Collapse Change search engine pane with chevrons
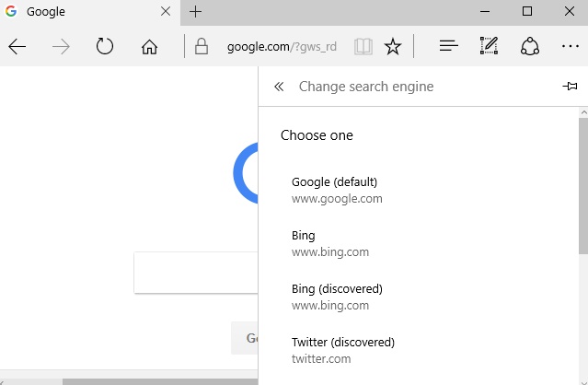The image size is (588, 385). click(279, 87)
